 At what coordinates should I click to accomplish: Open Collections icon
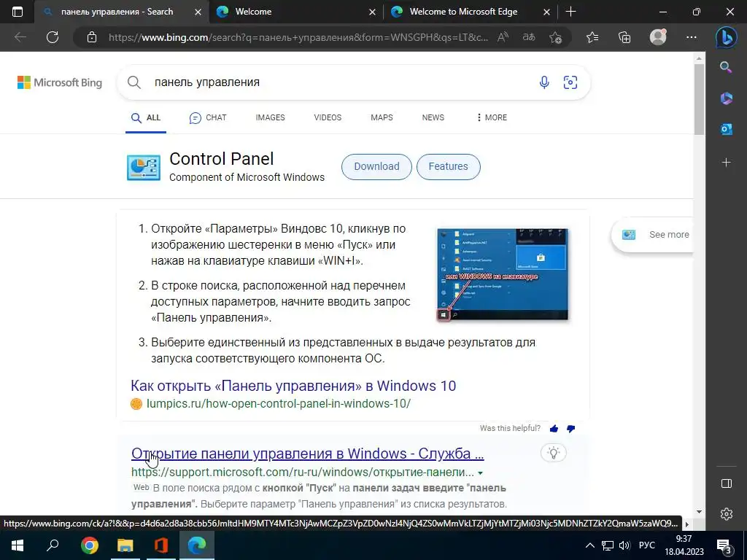(x=624, y=37)
